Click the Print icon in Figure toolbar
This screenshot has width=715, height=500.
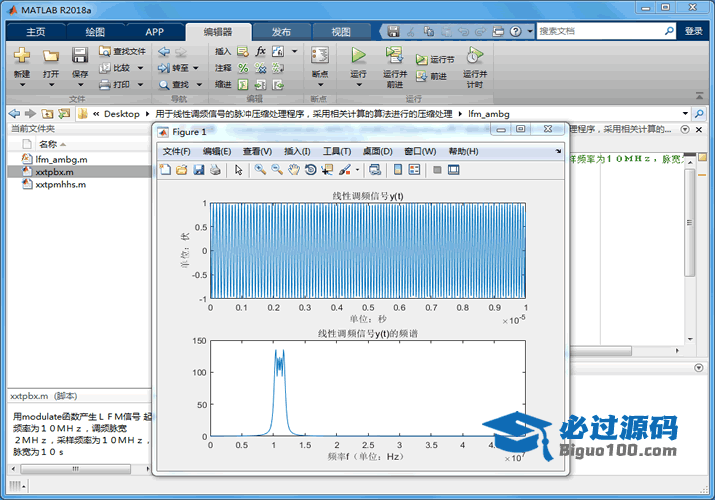tap(215, 170)
